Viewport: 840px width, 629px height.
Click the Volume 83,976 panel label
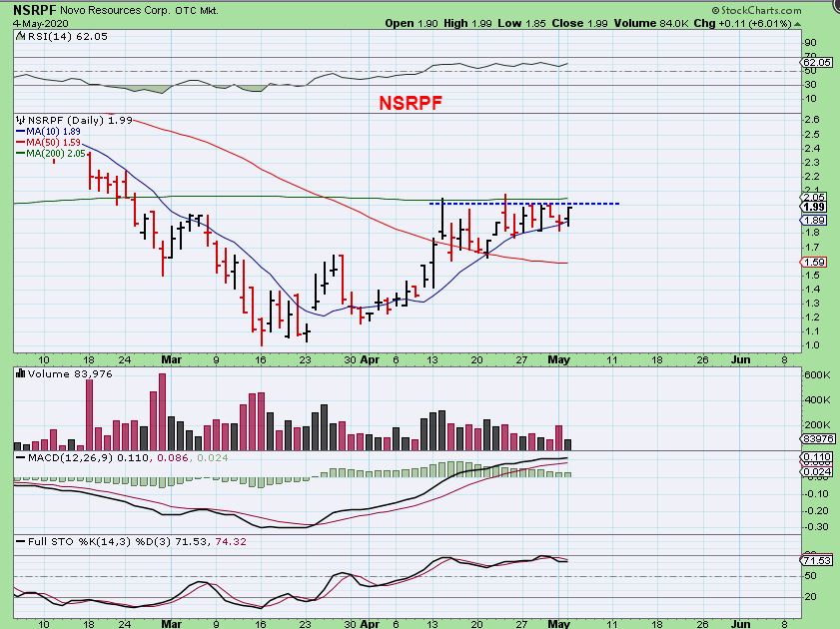coord(70,373)
